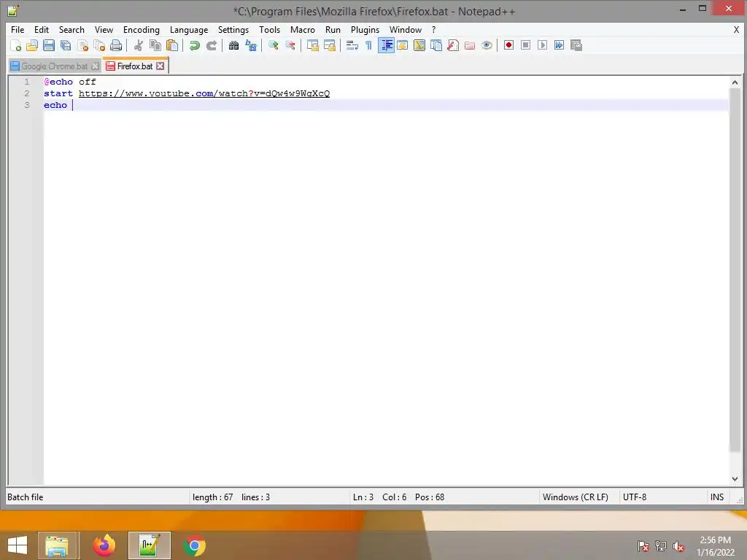
Task: Open the Macro menu
Action: click(303, 29)
